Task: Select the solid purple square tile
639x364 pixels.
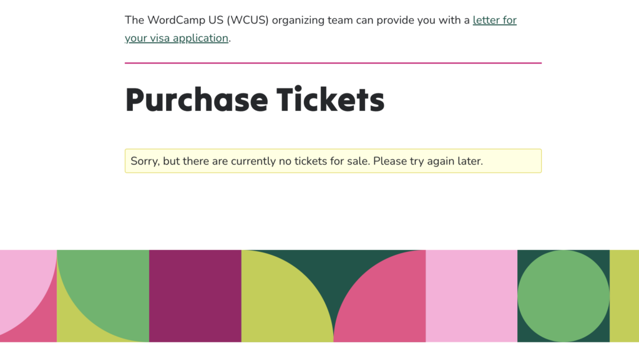Action: point(195,296)
